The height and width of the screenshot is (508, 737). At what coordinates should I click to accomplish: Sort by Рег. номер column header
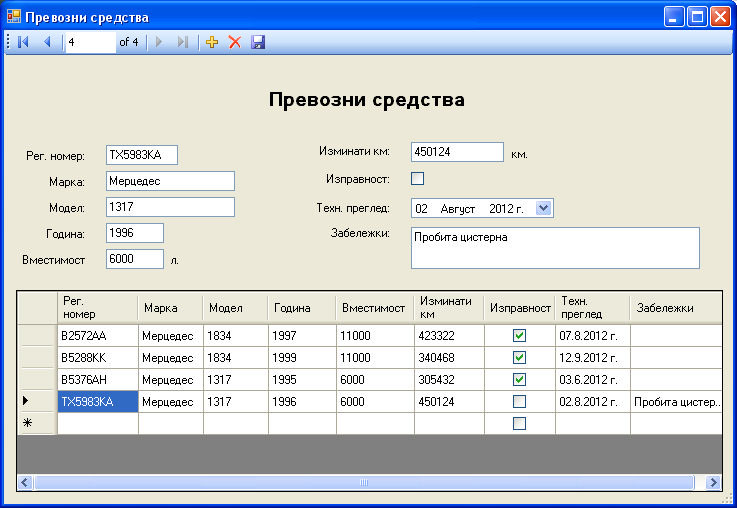[98, 308]
